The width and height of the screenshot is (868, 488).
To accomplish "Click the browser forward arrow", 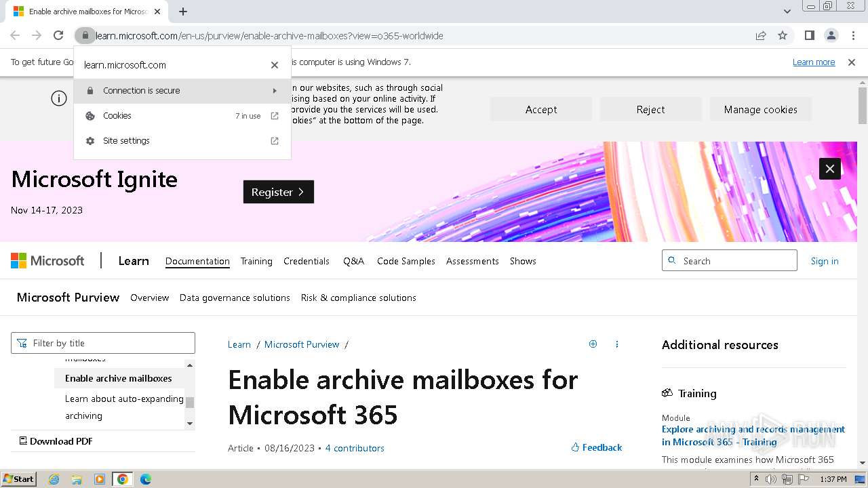I will pyautogui.click(x=37, y=35).
